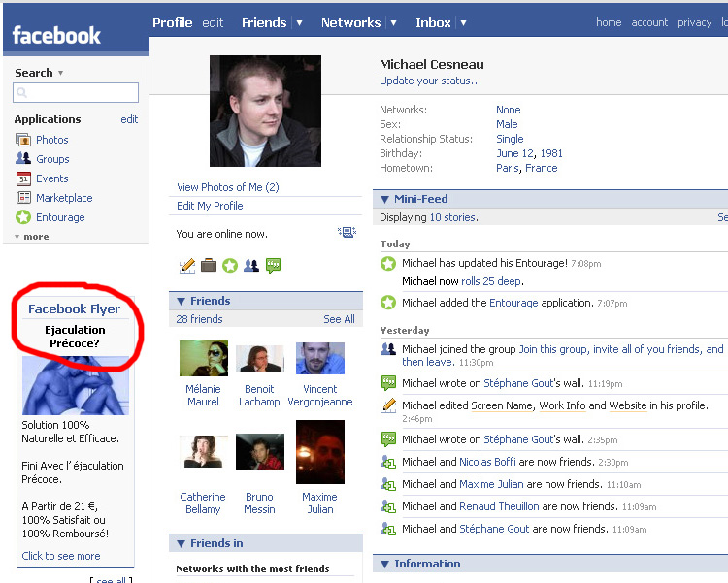The image size is (728, 583).
Task: Click the green star Entourage icon in icon row
Action: [230, 266]
